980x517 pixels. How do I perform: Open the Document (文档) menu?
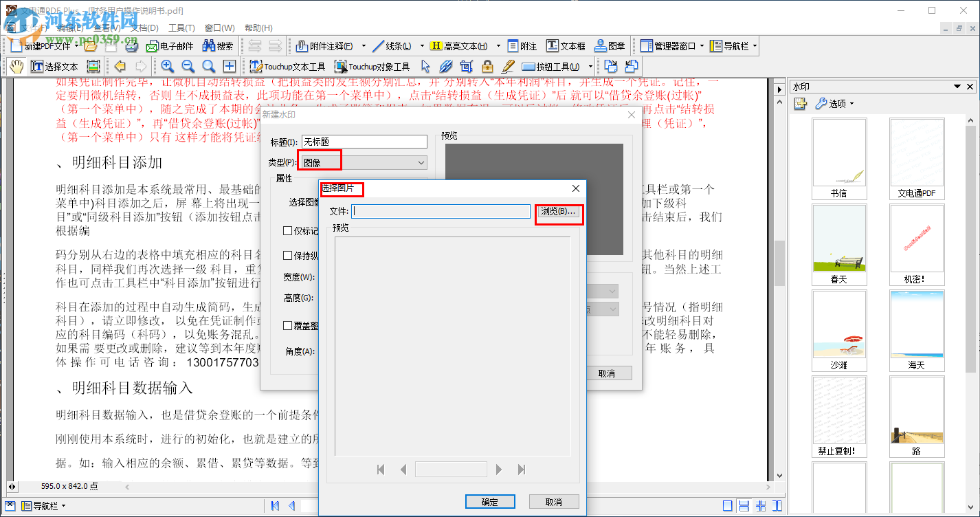click(x=144, y=28)
